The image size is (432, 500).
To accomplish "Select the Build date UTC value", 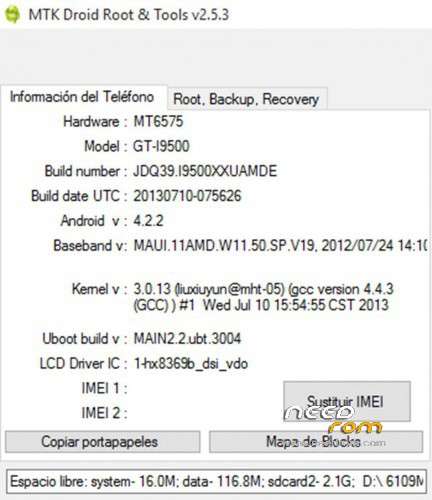I will pyautogui.click(x=187, y=196).
